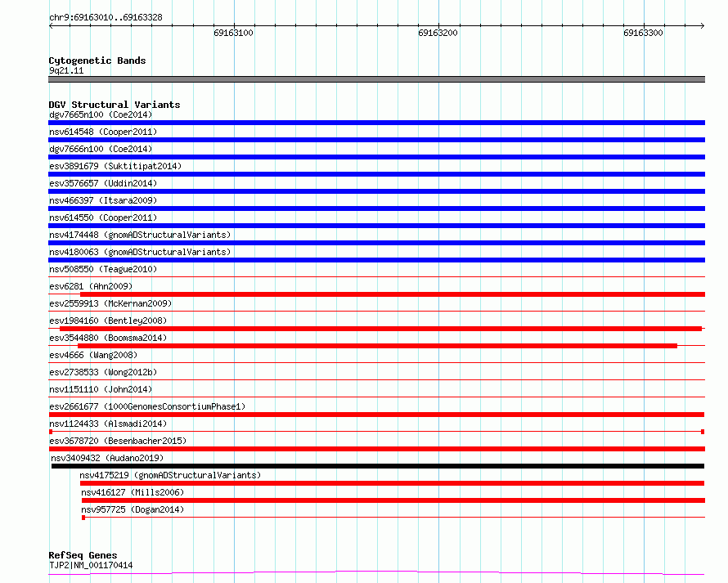This screenshot has height=583, width=728.
Task: Select variant dgv7665n100 (Coe2014)
Action: click(x=101, y=114)
